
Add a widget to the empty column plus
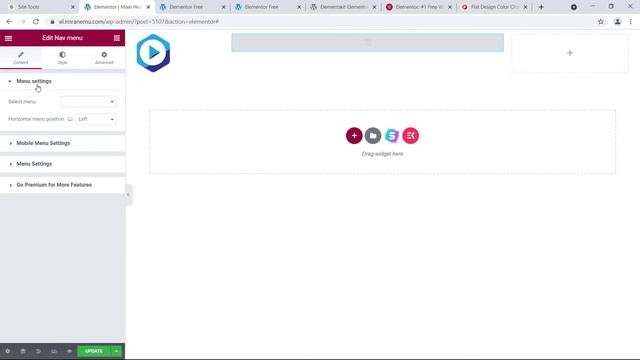[x=570, y=53]
